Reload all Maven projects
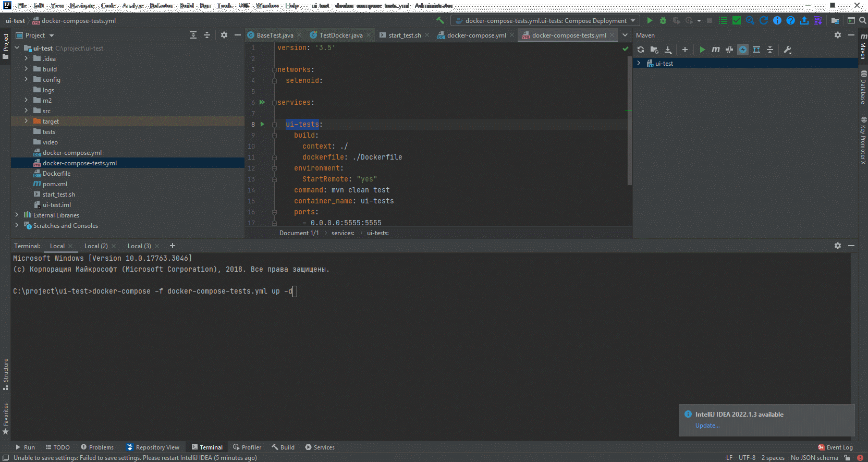868x462 pixels. pos(641,50)
